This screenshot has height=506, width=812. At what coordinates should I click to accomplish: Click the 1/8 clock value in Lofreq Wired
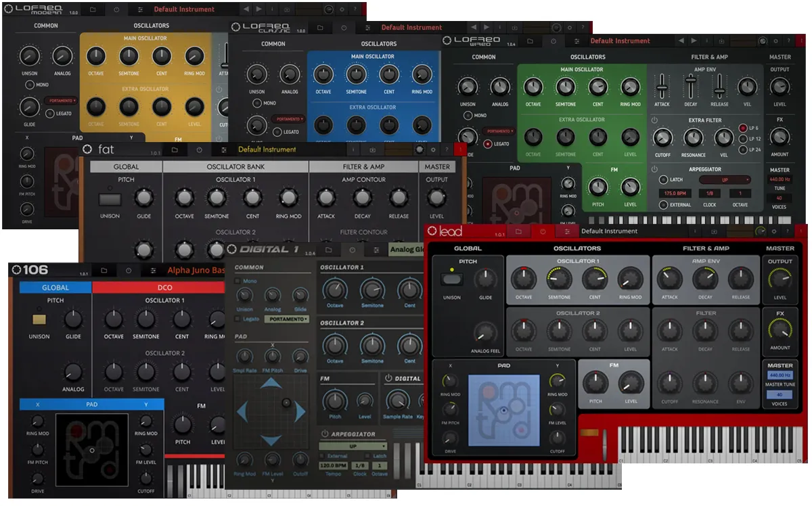click(x=710, y=193)
